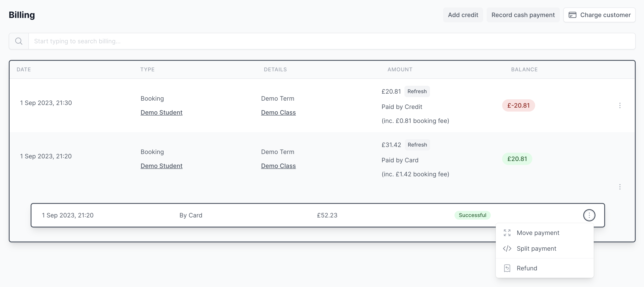The width and height of the screenshot is (644, 287).
Task: Click the Charge customer card icon button
Action: point(573,15)
